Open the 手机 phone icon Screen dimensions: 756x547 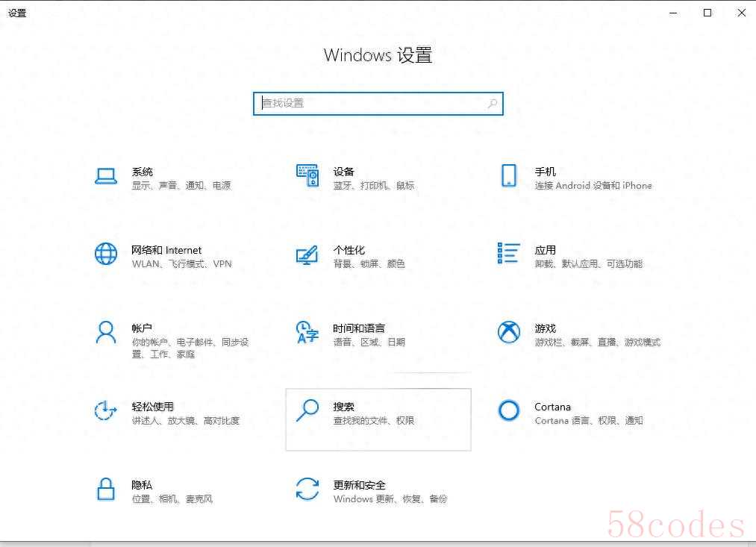pyautogui.click(x=509, y=175)
